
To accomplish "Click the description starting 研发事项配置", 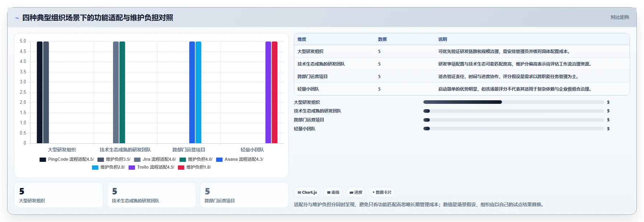I will [516, 64].
